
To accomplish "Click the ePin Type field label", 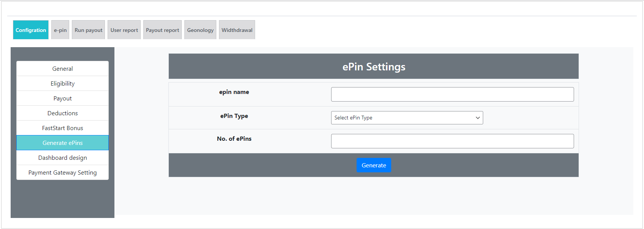I will [234, 116].
